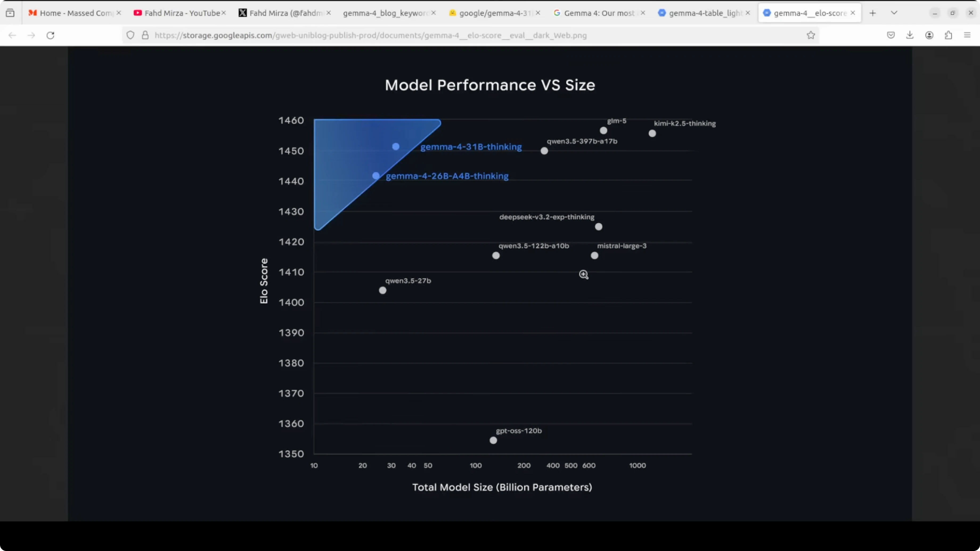Show site security lock information

(x=145, y=35)
